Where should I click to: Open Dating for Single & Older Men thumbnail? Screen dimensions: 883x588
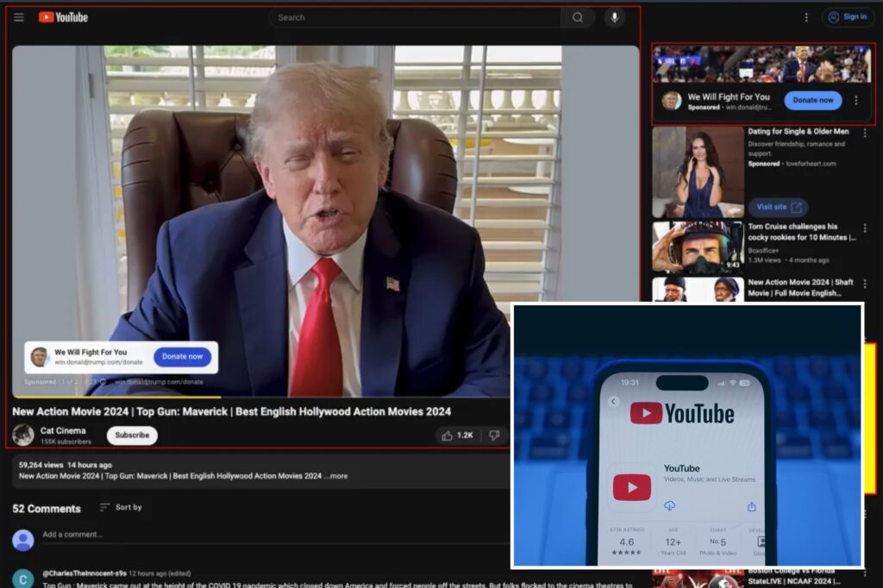pyautogui.click(x=698, y=172)
